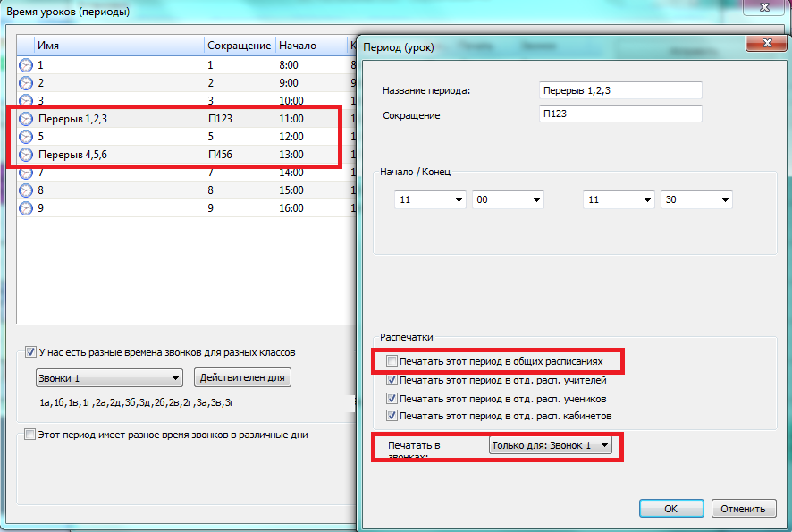Uncheck printing period in teachers' timetables
Screen dimensions: 792x532
pyautogui.click(x=392, y=381)
